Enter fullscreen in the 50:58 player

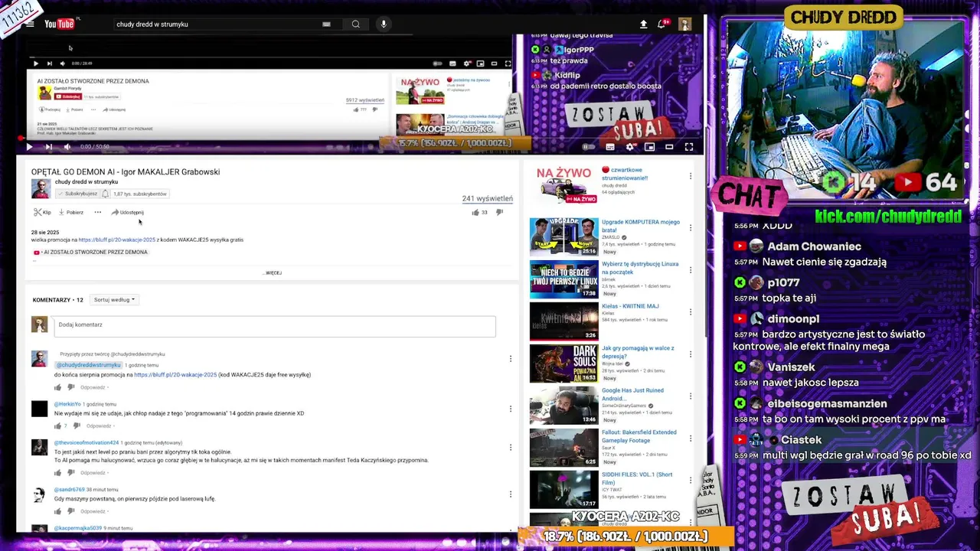(x=688, y=147)
